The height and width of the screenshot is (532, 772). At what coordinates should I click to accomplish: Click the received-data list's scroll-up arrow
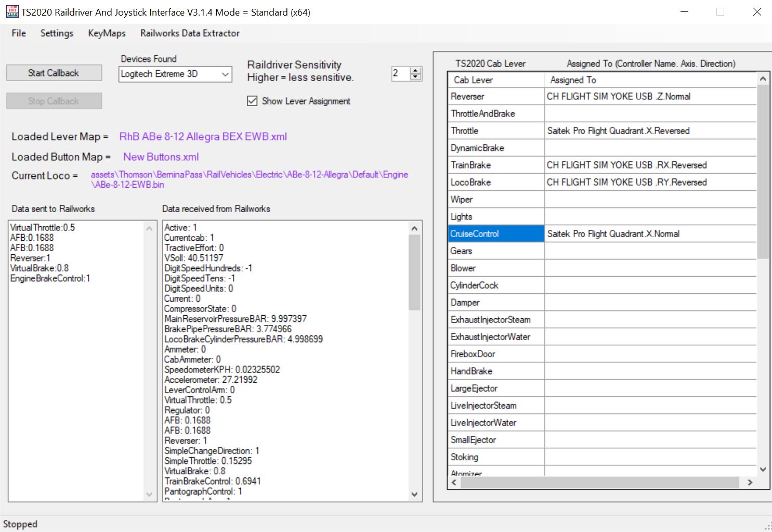pos(414,228)
